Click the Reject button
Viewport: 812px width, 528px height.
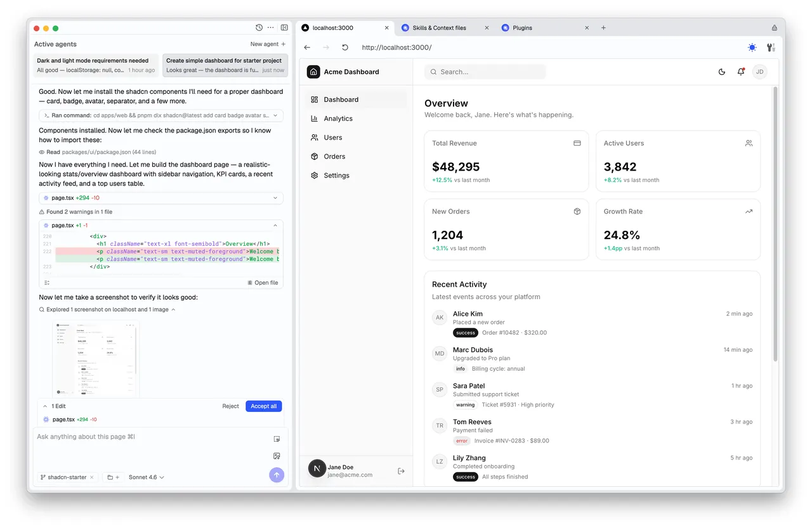tap(231, 406)
